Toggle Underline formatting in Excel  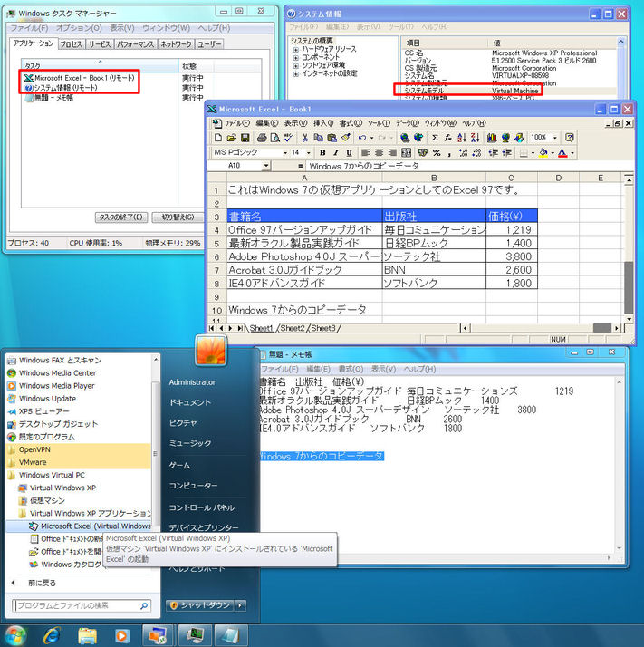pos(349,152)
